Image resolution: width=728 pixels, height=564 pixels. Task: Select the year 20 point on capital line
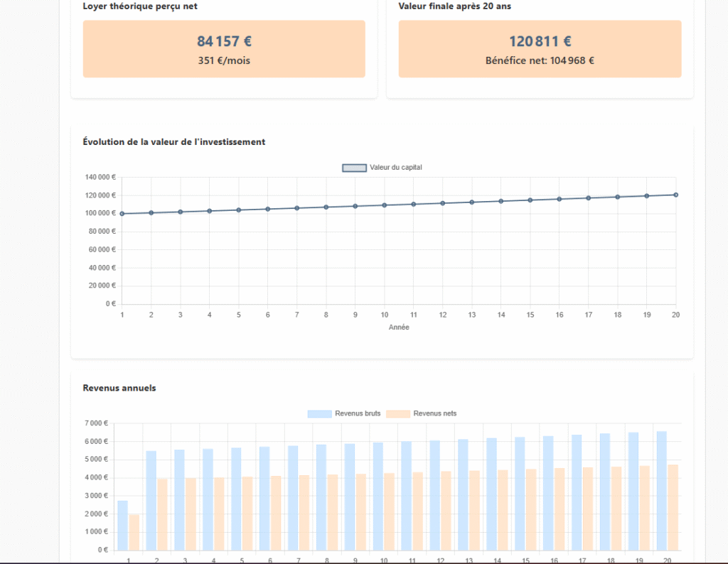click(675, 195)
